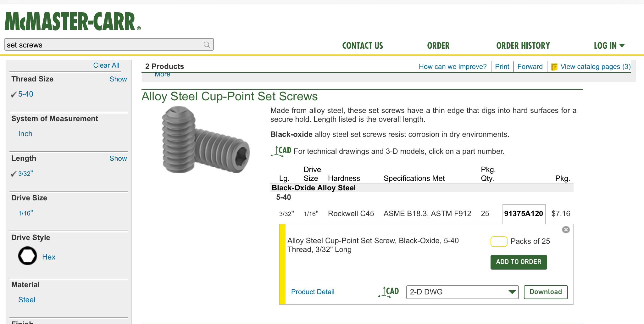Image resolution: width=644 pixels, height=324 pixels.
Task: Click the Packs of 25 quantity field
Action: pos(499,241)
